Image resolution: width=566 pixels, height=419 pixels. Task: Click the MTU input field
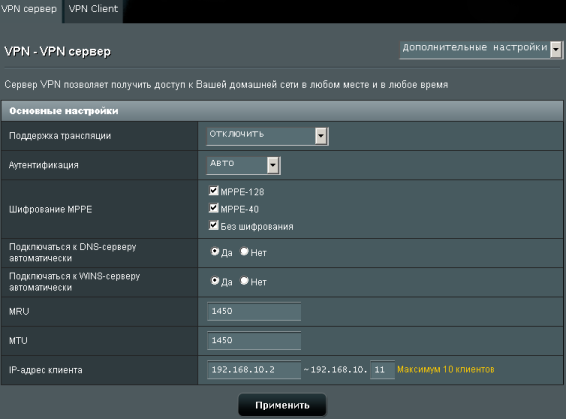254,341
